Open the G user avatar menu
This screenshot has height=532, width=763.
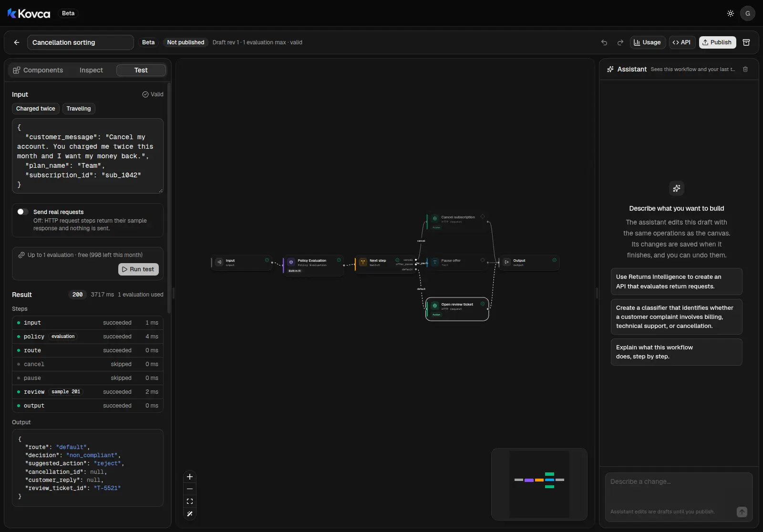(x=747, y=13)
